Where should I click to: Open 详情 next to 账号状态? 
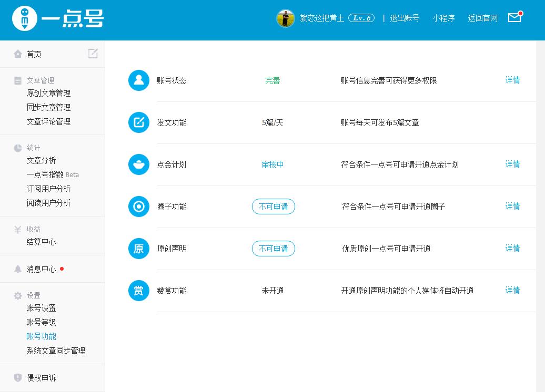(x=512, y=80)
